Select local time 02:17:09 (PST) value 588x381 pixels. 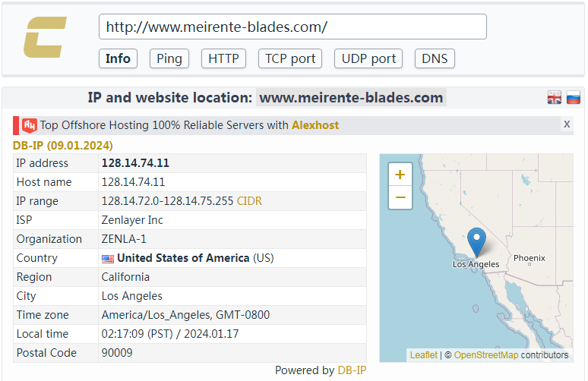pyautogui.click(x=170, y=334)
